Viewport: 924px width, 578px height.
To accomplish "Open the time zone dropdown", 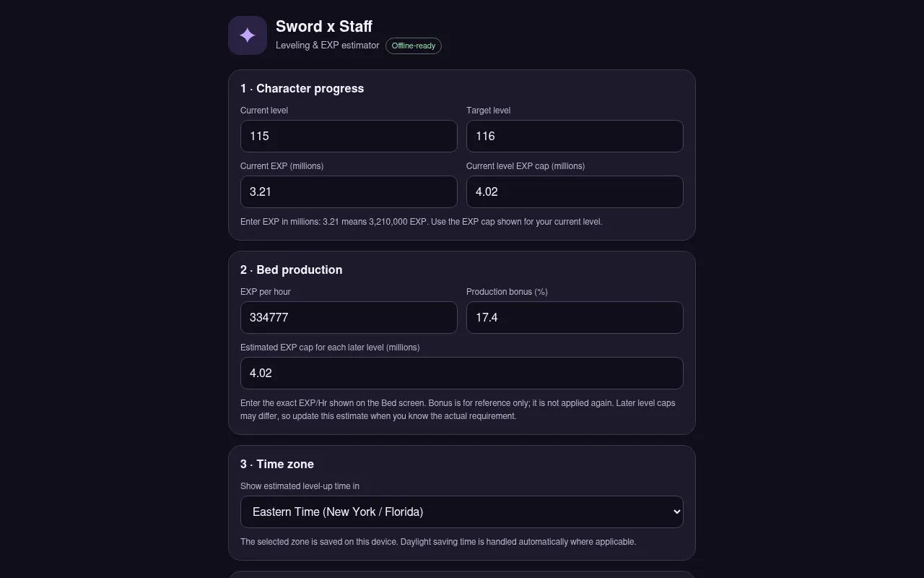I will (x=462, y=512).
